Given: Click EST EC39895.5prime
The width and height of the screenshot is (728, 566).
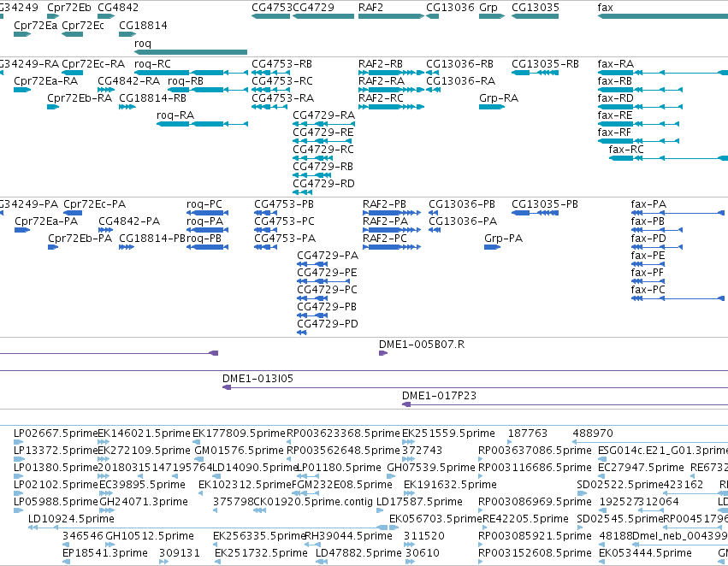Looking at the screenshot, I should point(106,493).
